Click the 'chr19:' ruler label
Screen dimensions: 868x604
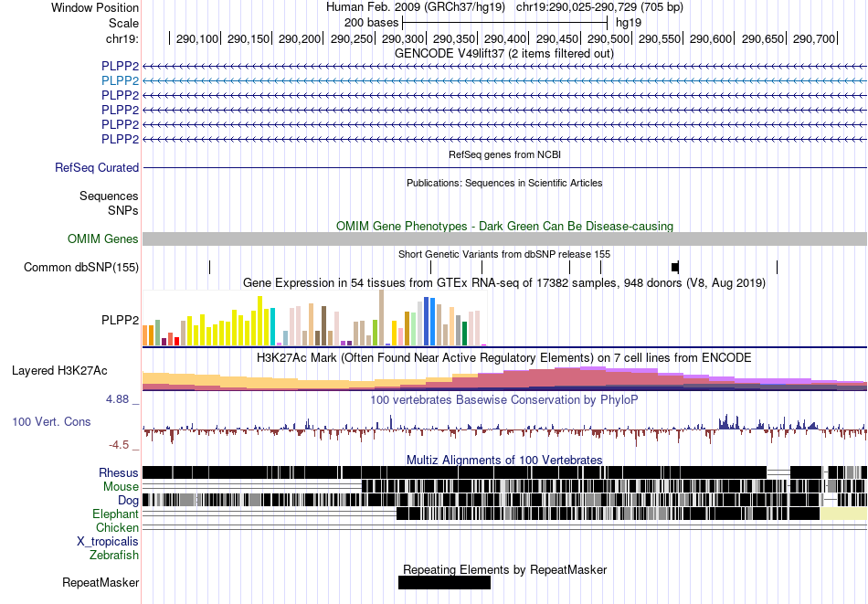(x=122, y=38)
